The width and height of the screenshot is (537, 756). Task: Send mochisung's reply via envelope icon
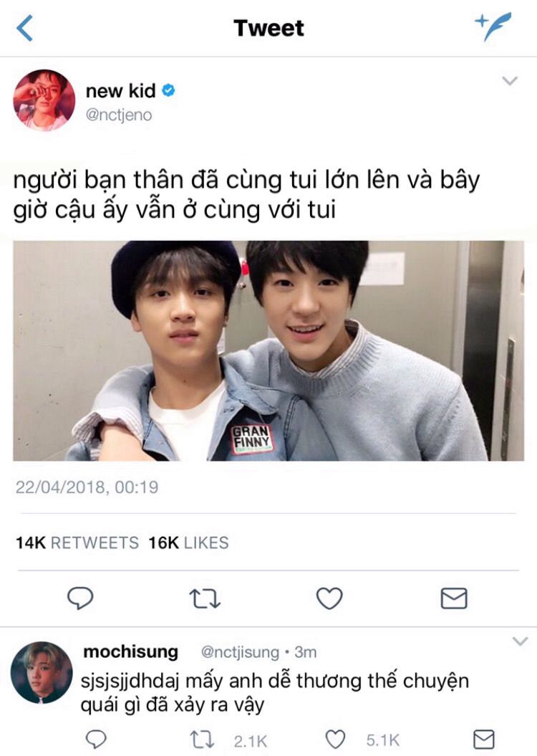483,740
